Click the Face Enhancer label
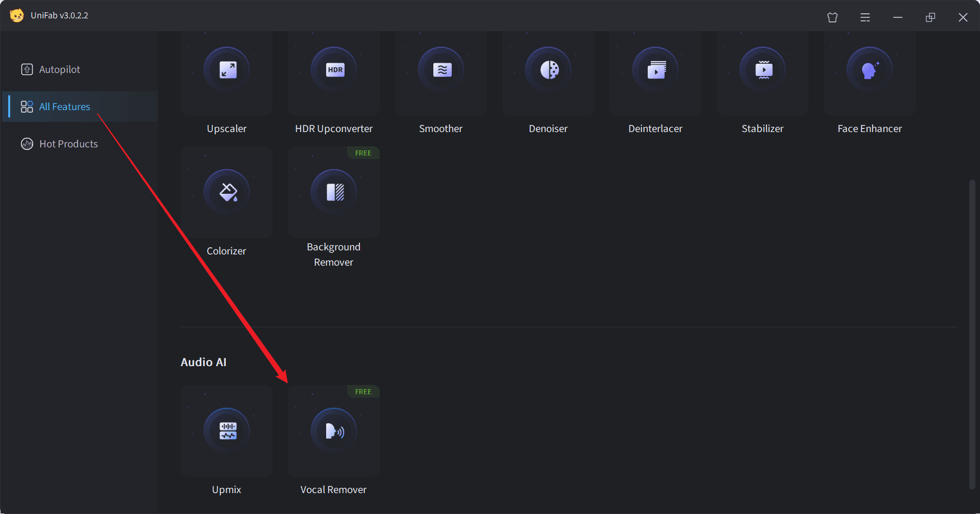The width and height of the screenshot is (980, 514). [870, 128]
